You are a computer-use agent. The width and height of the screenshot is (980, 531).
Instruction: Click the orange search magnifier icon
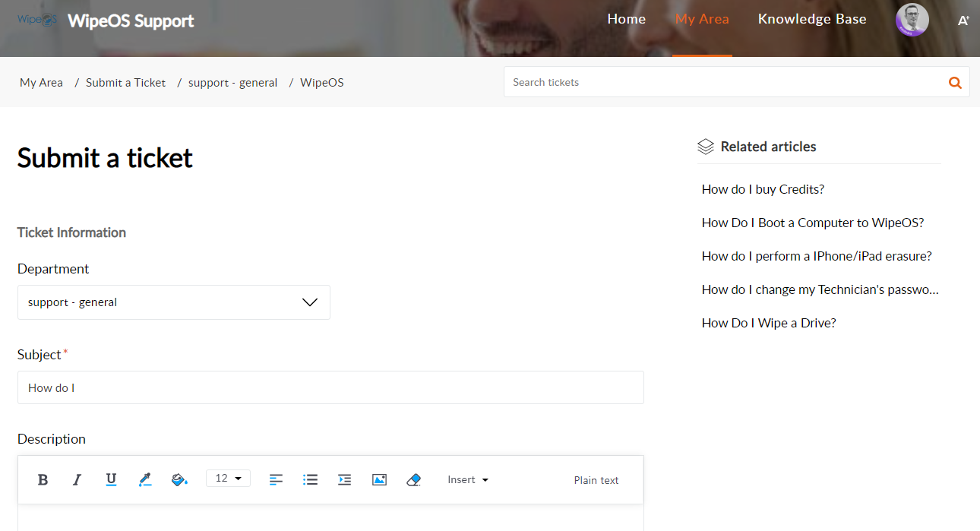coord(955,83)
